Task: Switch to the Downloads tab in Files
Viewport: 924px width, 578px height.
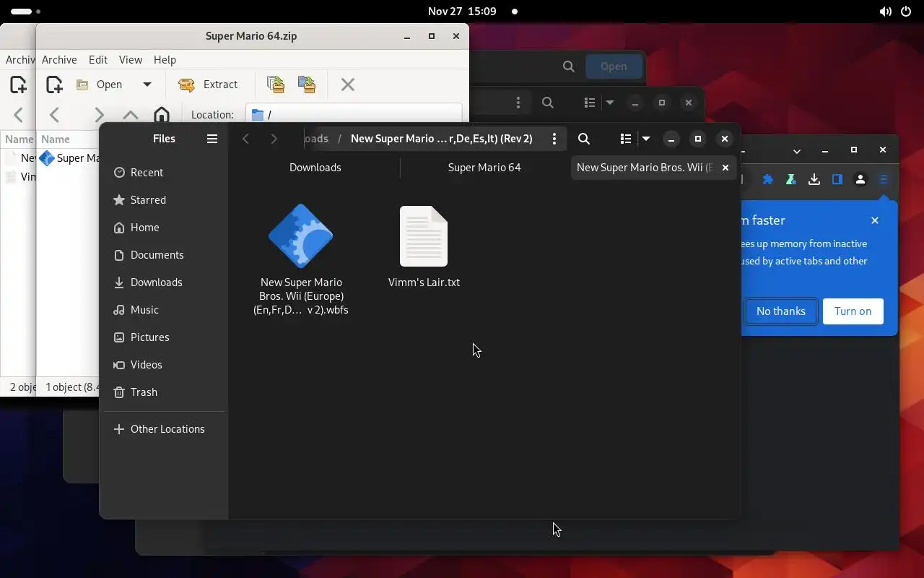Action: tap(315, 168)
